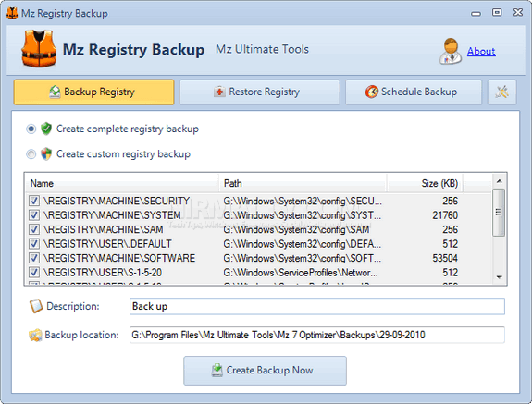Click the clock icon on Schedule Backup
This screenshot has height=404, width=532.
tap(372, 92)
